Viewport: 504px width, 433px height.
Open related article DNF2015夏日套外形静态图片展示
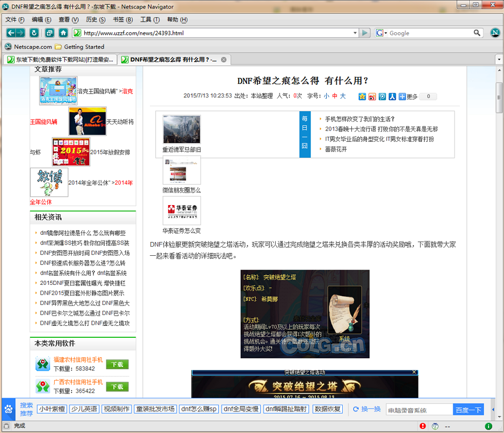click(82, 293)
